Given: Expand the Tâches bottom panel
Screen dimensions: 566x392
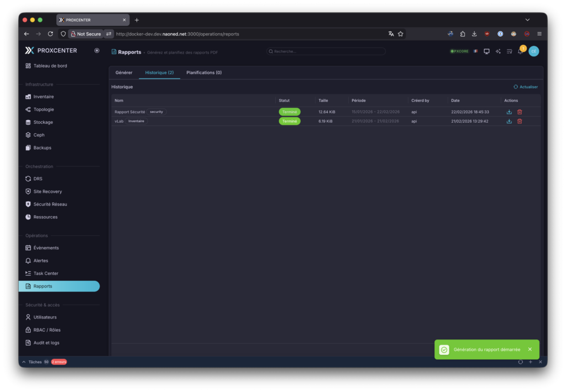Looking at the screenshot, I should point(23,362).
